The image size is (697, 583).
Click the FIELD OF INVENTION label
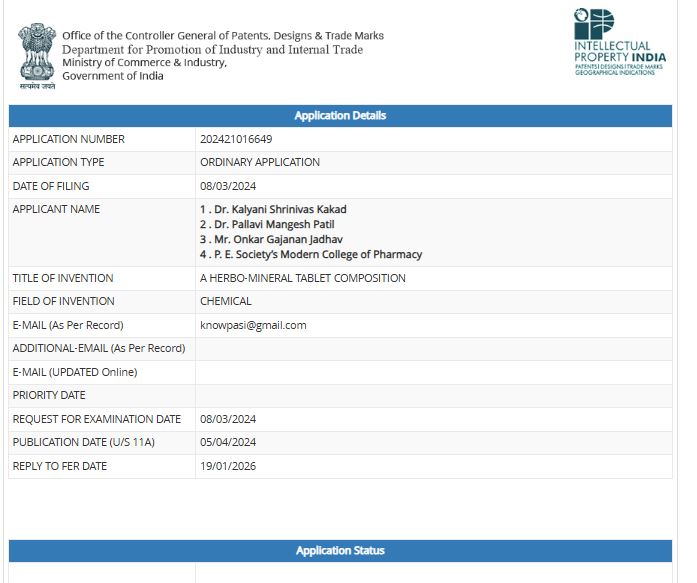coord(63,301)
